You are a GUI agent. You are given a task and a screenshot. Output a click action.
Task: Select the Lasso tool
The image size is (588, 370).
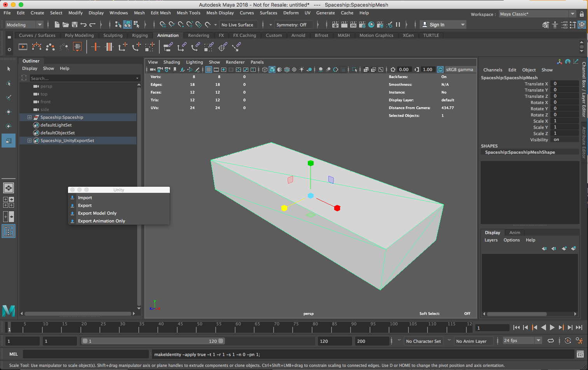click(9, 83)
